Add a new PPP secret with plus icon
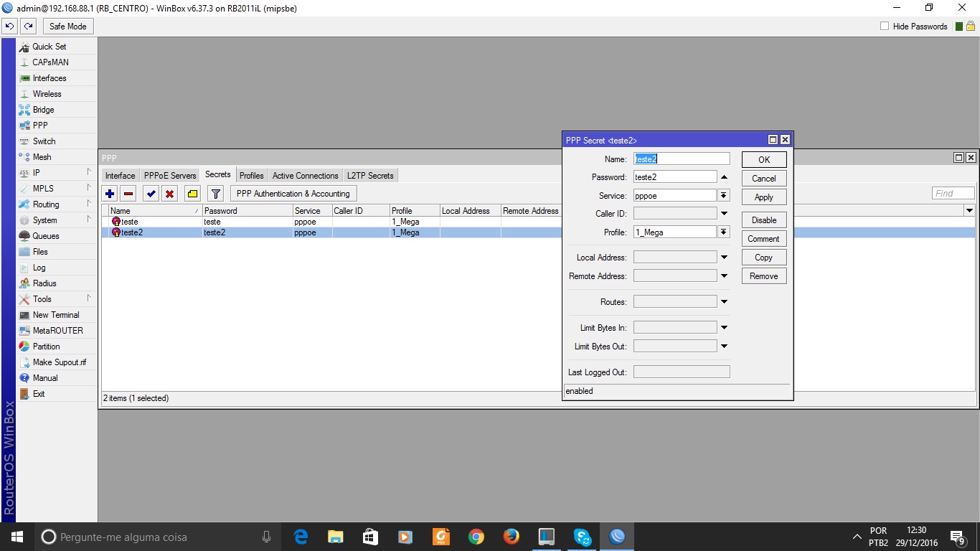Viewport: 980px width, 551px height. 110,194
